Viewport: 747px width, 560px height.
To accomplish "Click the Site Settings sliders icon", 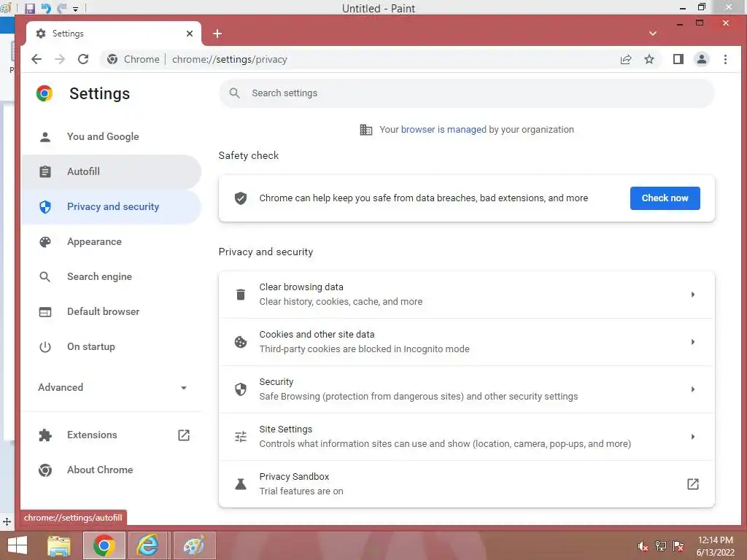I will 241,437.
